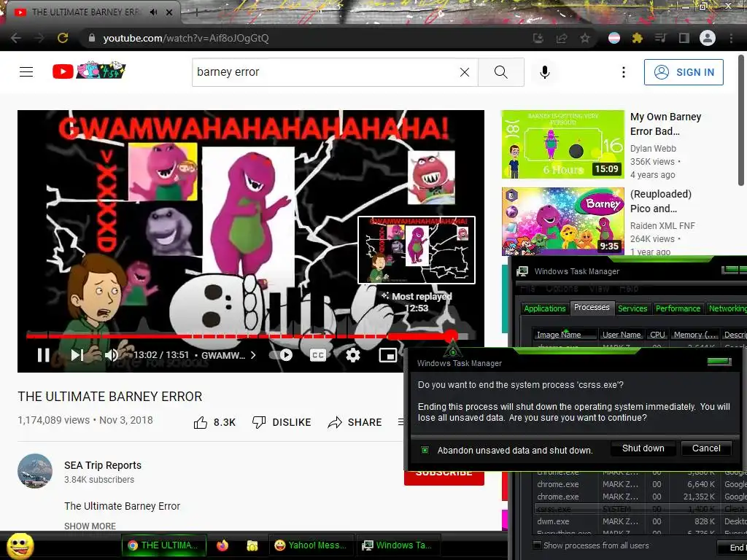Open the Chrome extensions puzzle icon
The image size is (747, 560).
click(x=638, y=38)
